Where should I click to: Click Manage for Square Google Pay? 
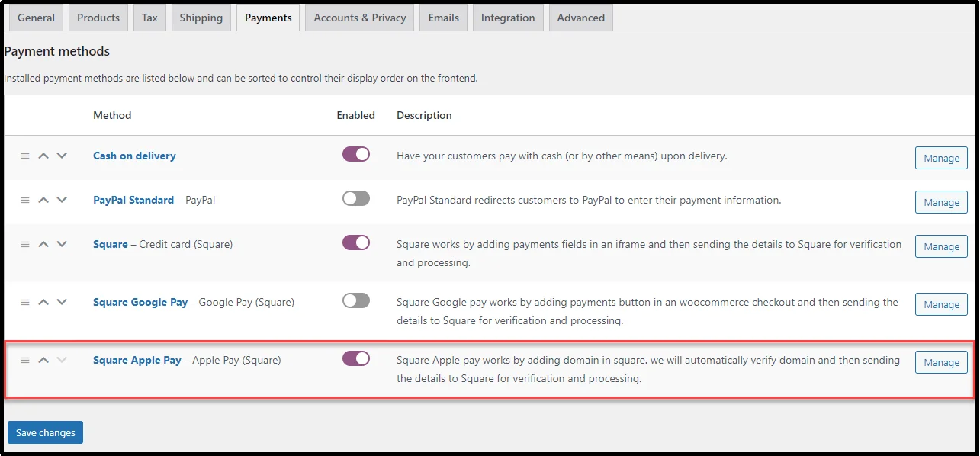click(941, 304)
